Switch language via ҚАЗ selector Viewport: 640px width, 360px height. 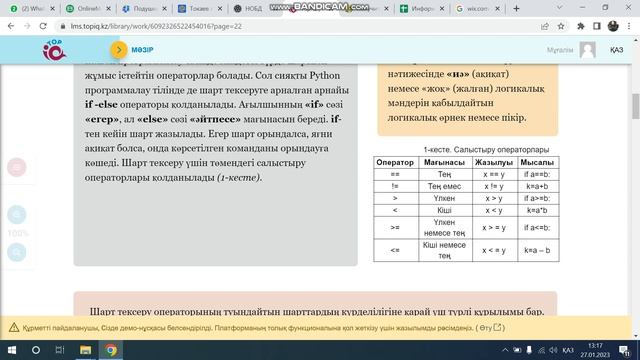pos(616,50)
